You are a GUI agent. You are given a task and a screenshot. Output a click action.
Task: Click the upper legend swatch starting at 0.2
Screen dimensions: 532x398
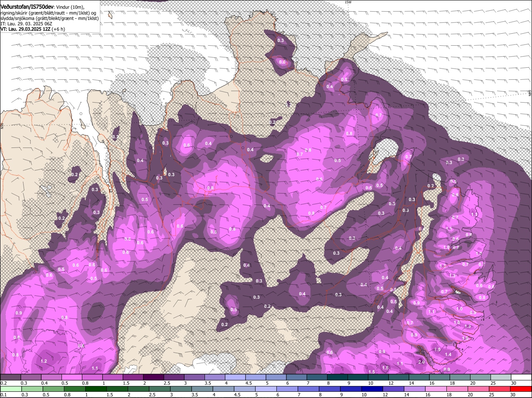(10, 377)
